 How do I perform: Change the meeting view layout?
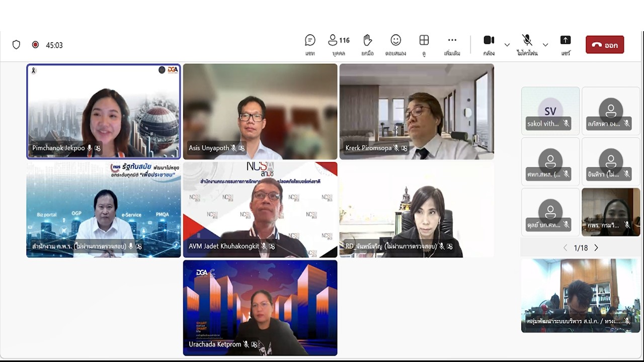click(424, 44)
